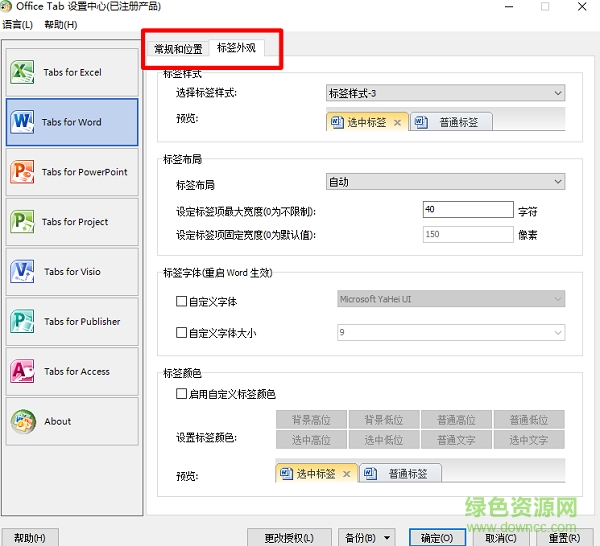Image resolution: width=600 pixels, height=546 pixels.
Task: Click the 普通标签 tab in color preview
Action: tap(400, 473)
